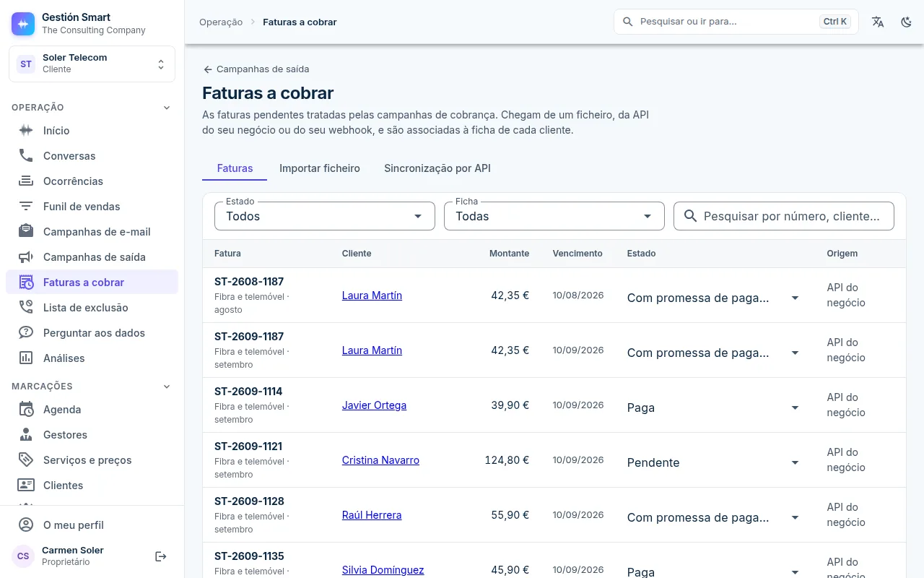The image size is (924, 578).
Task: Open Perguntar aos dados
Action: (92, 333)
